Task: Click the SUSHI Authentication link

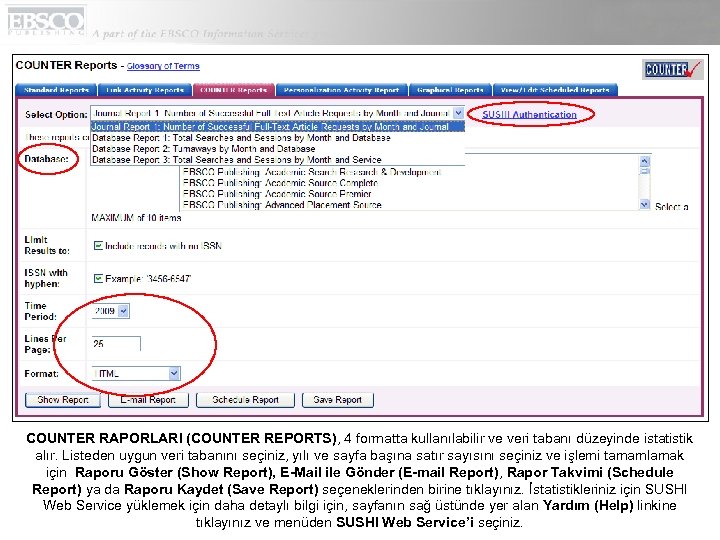Action: 529,114
